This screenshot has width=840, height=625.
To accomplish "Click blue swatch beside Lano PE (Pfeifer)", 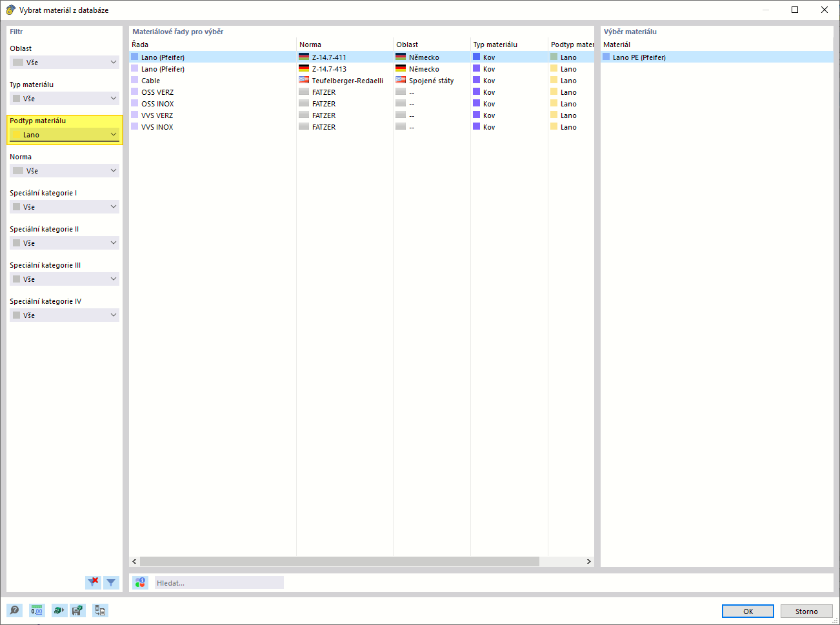I will (606, 57).
